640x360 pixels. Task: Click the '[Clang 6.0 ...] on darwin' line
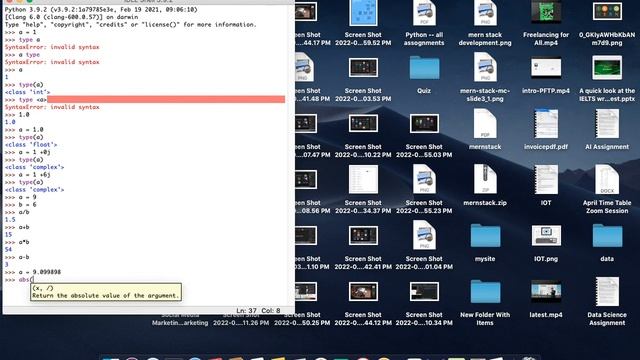pos(71,17)
